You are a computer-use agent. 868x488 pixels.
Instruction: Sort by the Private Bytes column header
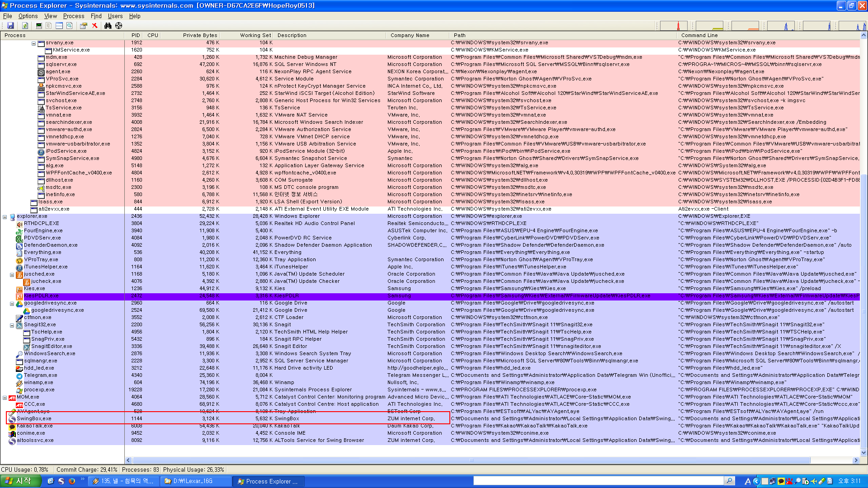pos(190,35)
